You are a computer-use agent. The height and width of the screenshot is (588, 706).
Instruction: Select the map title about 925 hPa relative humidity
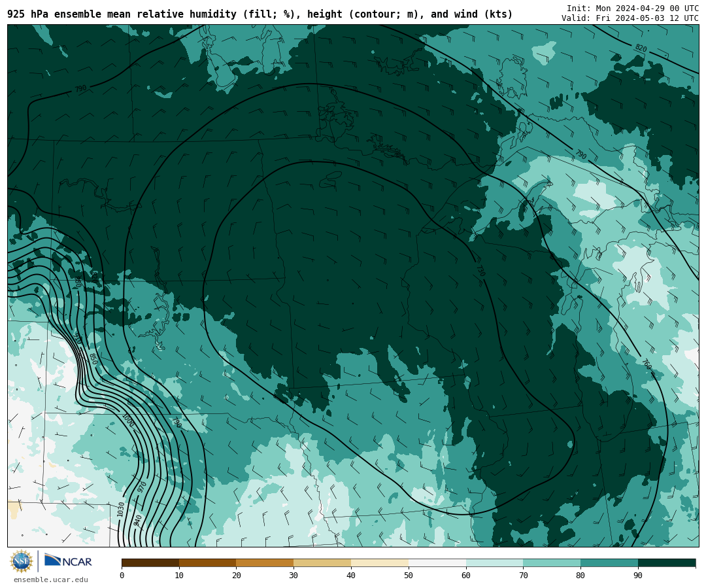click(x=260, y=14)
